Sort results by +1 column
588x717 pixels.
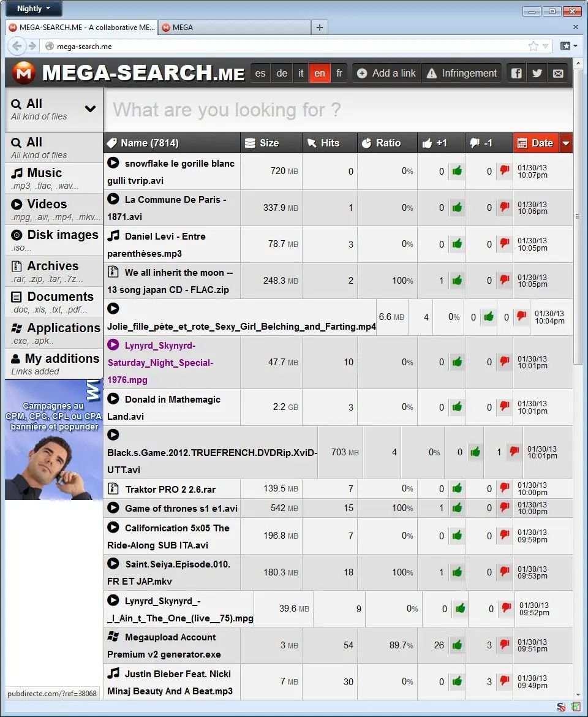[x=442, y=143]
